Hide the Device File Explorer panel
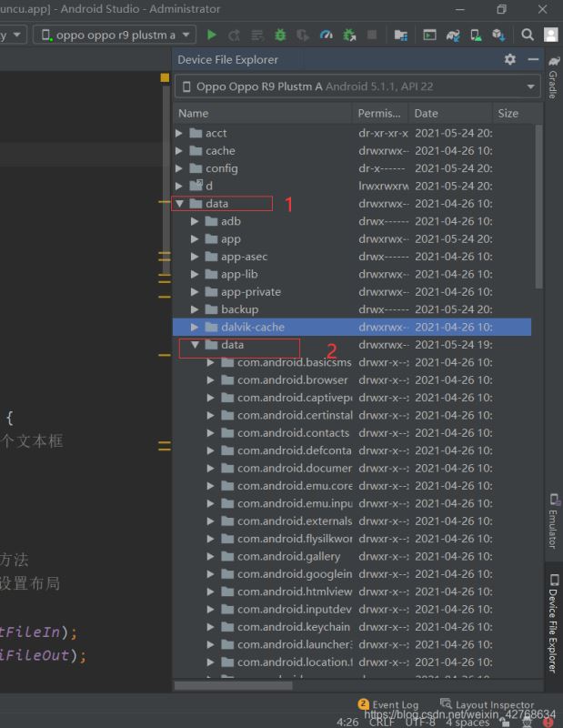 click(x=533, y=59)
